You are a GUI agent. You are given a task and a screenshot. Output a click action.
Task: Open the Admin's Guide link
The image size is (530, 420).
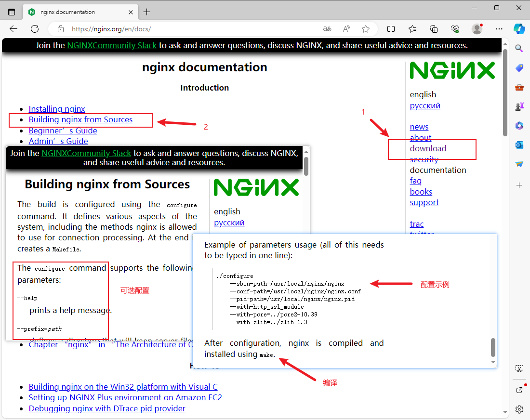tap(58, 141)
